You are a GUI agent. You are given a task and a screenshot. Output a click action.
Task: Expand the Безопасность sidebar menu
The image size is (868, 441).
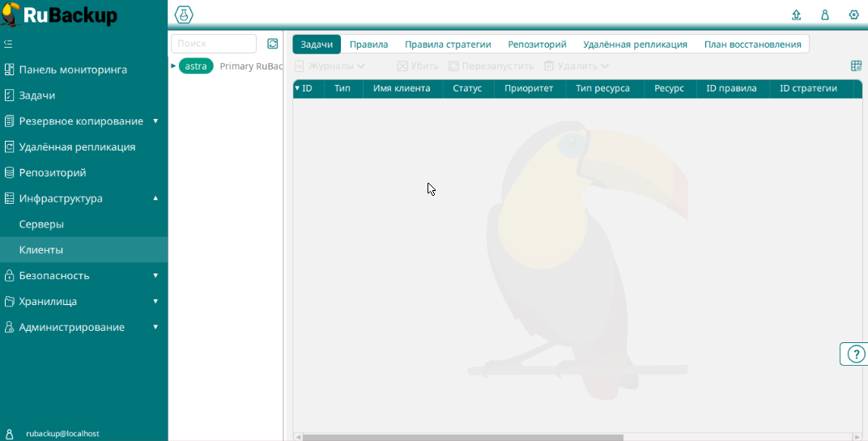[x=155, y=276]
